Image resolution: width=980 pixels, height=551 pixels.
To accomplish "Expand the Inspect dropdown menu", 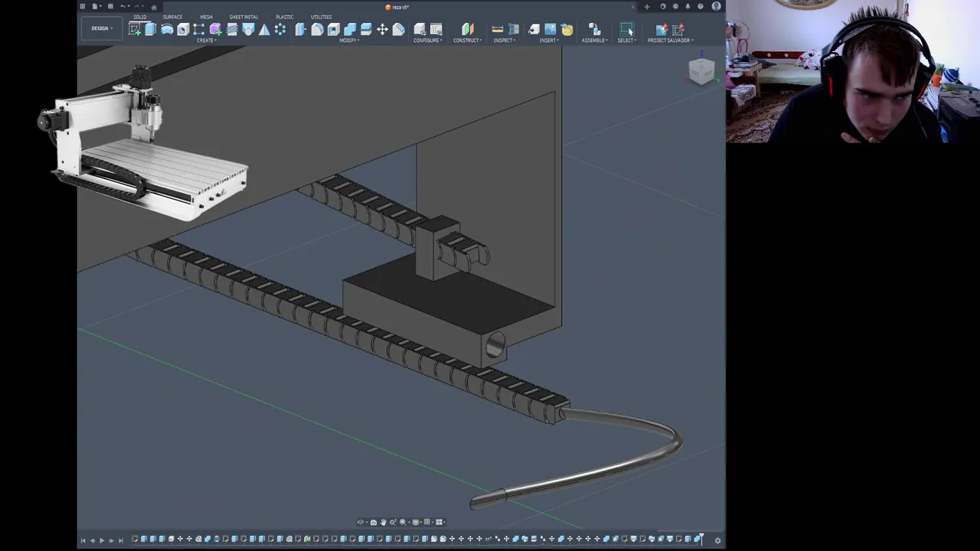I will tap(504, 41).
